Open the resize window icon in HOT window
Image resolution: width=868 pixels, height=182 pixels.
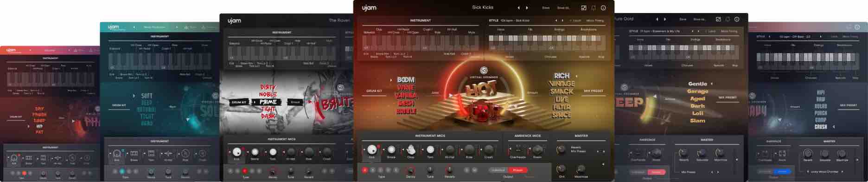[584, 8]
